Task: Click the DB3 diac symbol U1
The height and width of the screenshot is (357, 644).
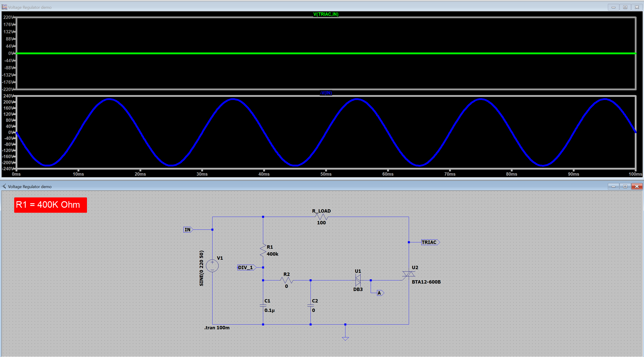Action: 358,280
